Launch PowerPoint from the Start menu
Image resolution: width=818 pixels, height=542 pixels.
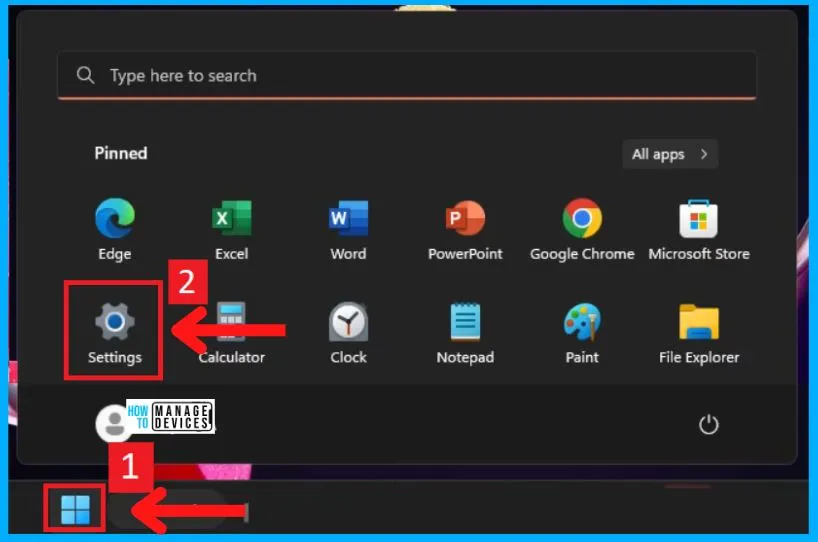coord(465,228)
